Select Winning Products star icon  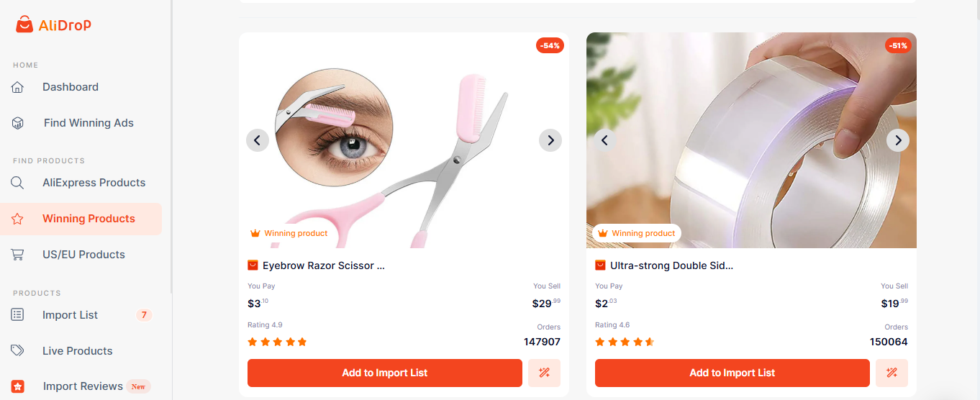pos(18,219)
